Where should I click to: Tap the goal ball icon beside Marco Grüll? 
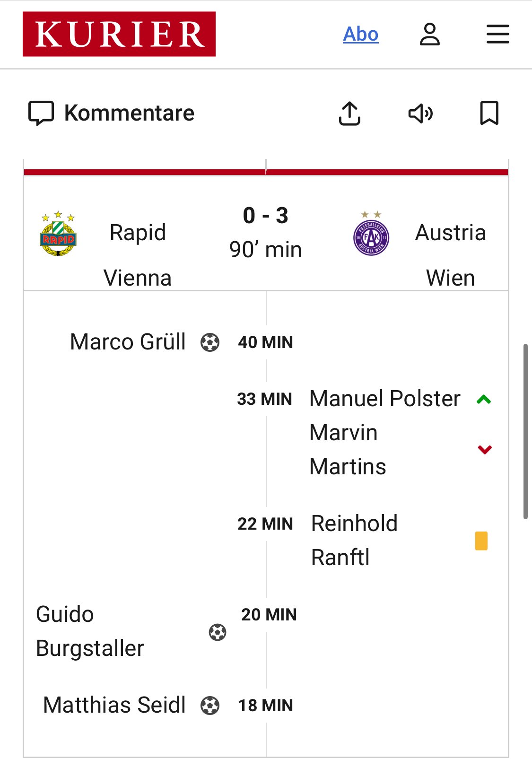click(210, 342)
